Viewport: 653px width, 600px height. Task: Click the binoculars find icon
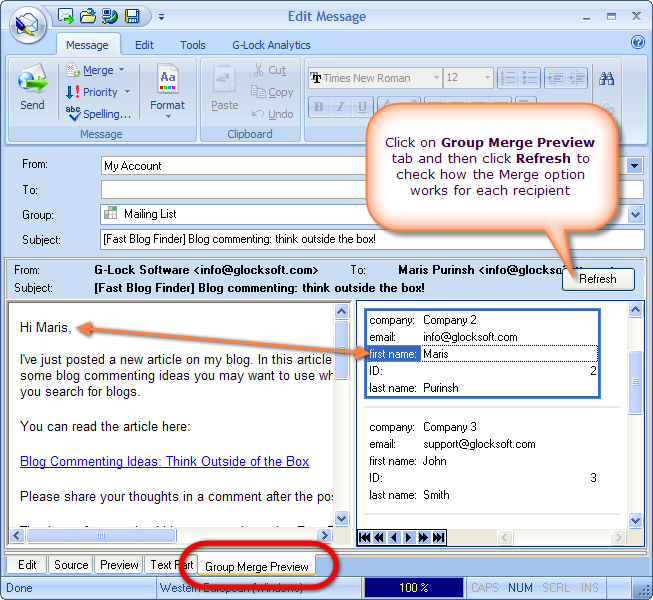[606, 78]
